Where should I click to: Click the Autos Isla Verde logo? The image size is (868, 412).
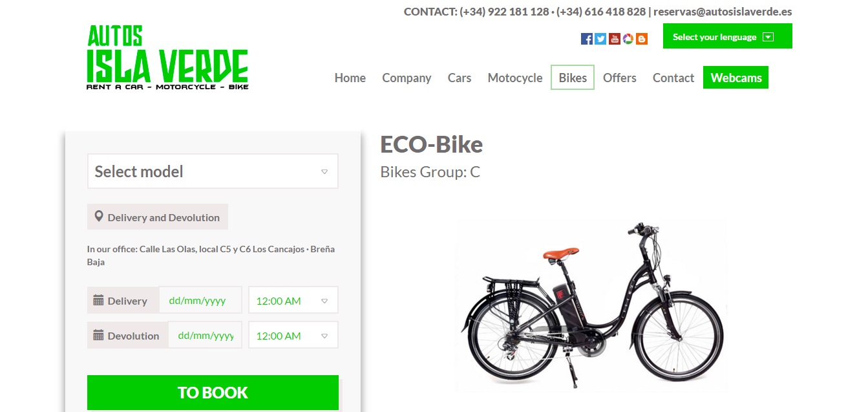pyautogui.click(x=167, y=58)
